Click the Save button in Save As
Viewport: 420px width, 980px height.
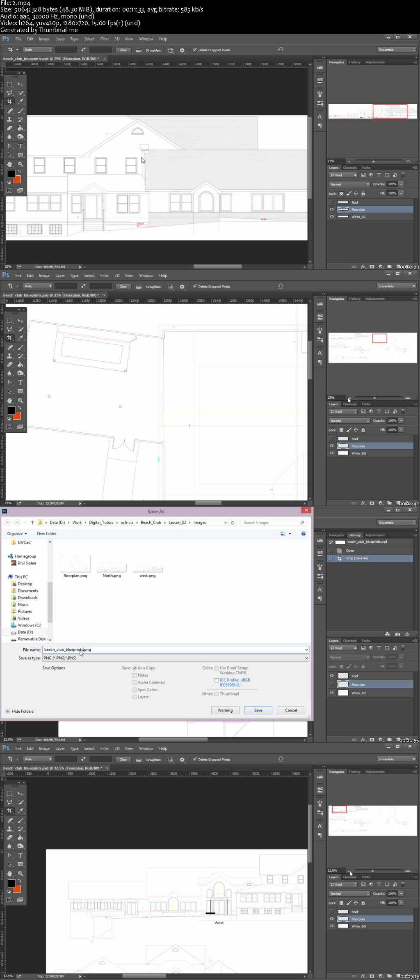pos(258,710)
